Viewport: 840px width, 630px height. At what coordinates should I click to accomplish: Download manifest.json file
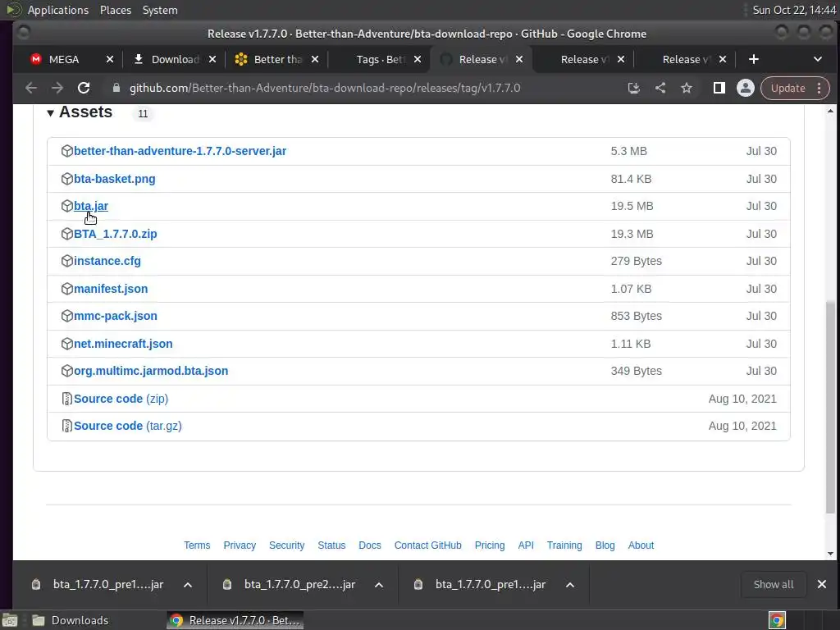(111, 289)
